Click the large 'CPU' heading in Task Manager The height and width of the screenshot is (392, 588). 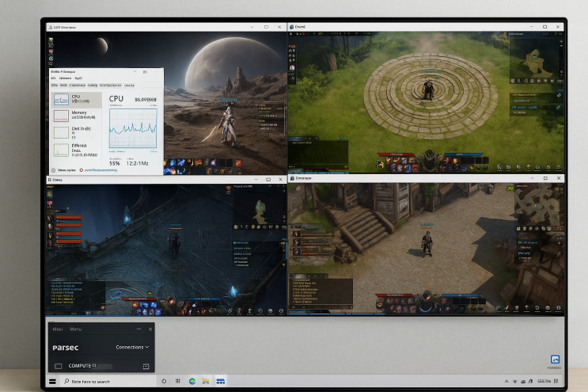(116, 99)
